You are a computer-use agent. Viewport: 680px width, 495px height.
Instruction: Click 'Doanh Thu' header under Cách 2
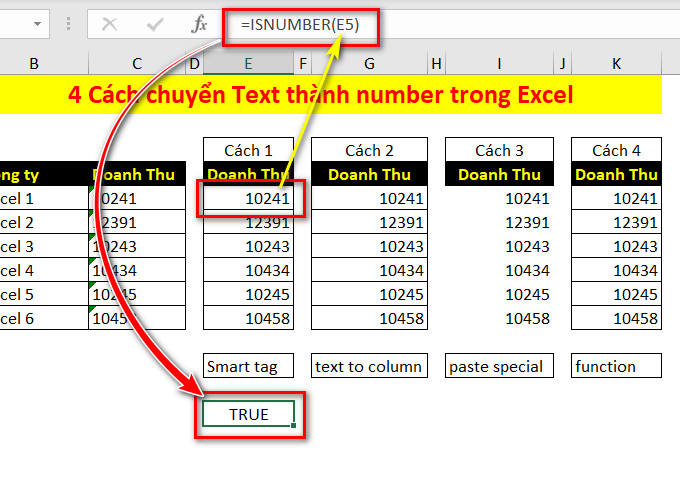point(369,174)
